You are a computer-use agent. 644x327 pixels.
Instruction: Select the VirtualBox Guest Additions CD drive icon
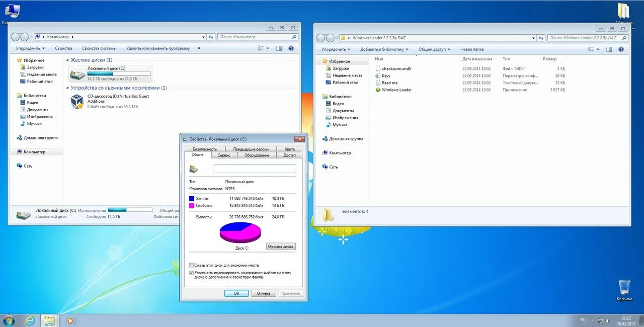(x=77, y=102)
